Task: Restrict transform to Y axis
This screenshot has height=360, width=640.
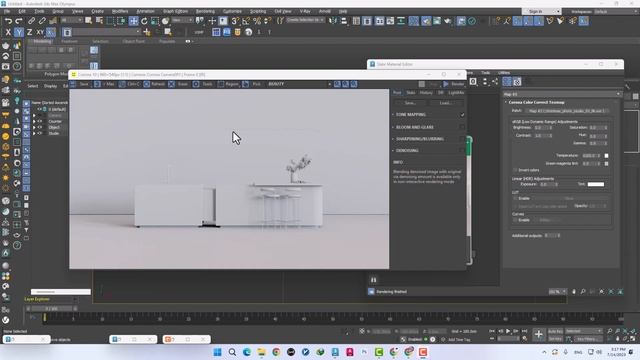Action: click(19, 32)
